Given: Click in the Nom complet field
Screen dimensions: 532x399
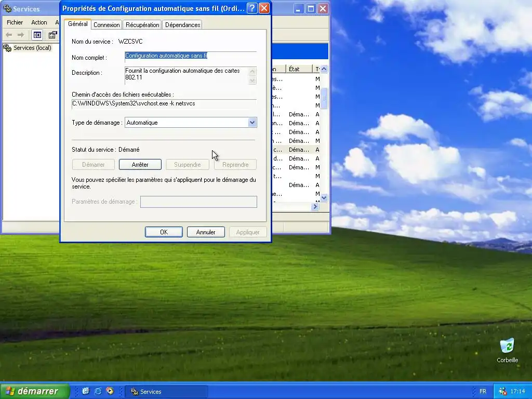Looking at the screenshot, I should (x=191, y=56).
